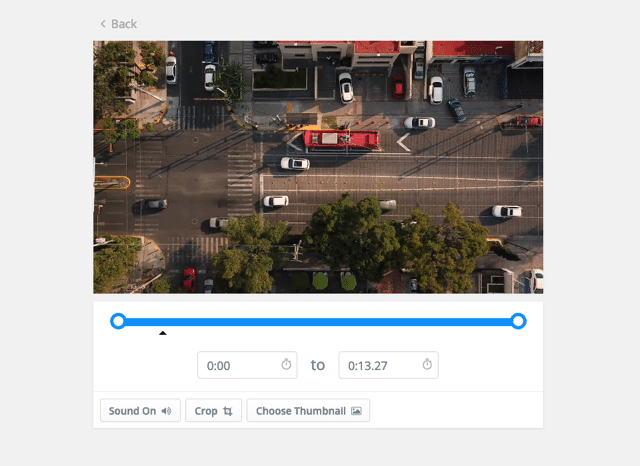This screenshot has width=640, height=466.
Task: Click the stopwatch icon in start time field
Action: coord(286,365)
